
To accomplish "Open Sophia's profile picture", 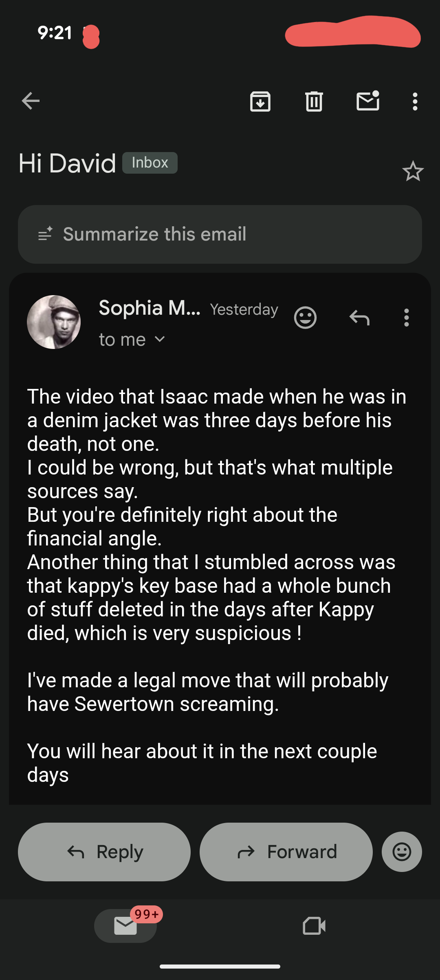I will click(54, 322).
